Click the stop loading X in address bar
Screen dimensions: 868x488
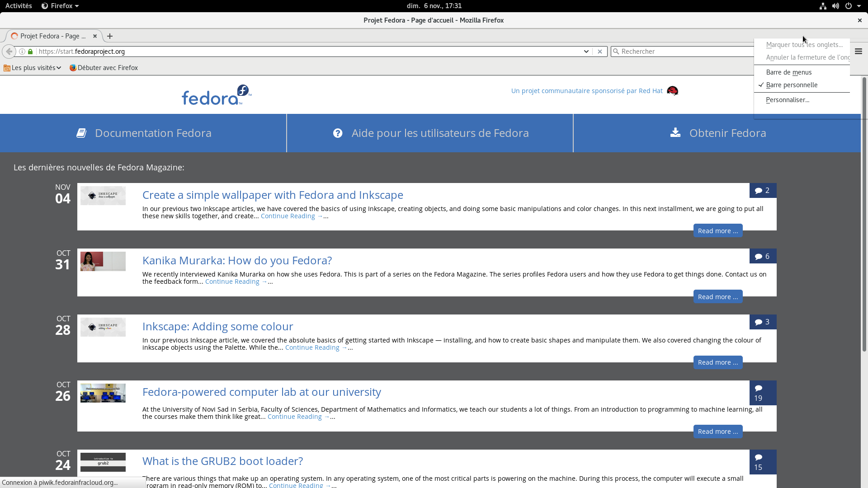(x=600, y=52)
